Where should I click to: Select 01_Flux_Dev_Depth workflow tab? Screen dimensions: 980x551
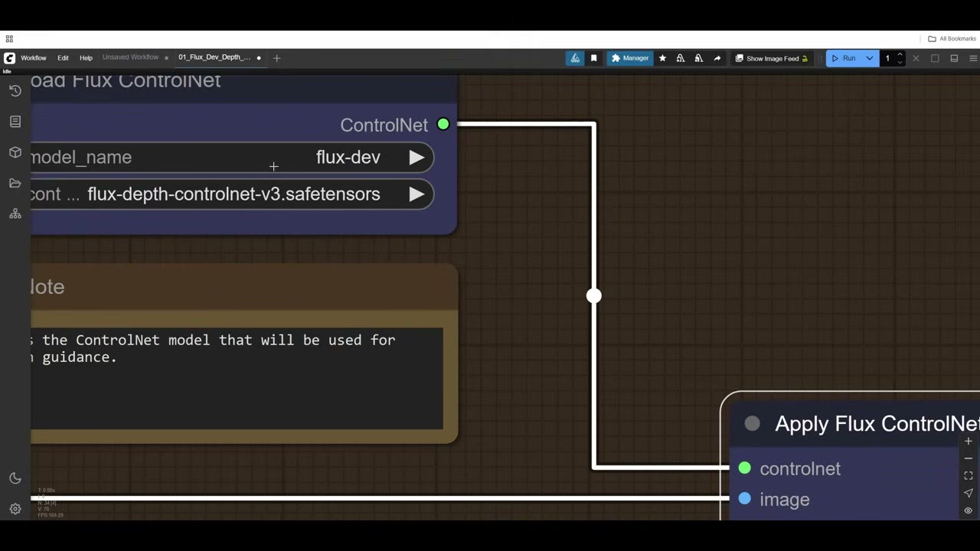click(x=214, y=57)
